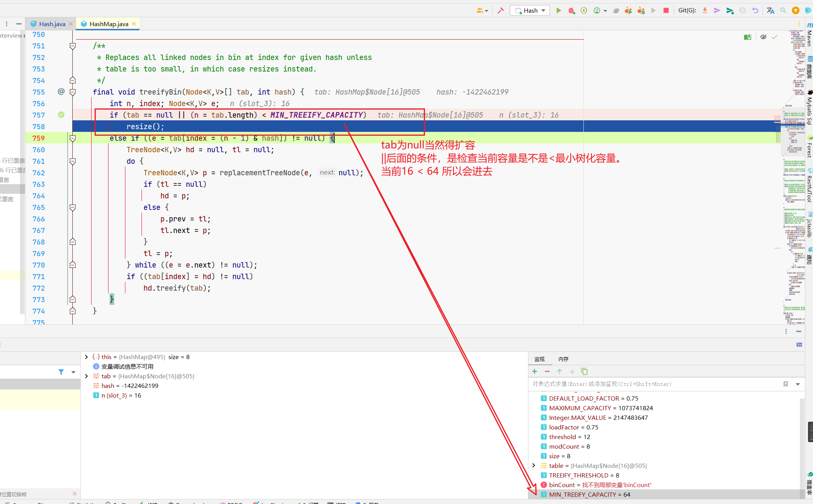This screenshot has width=813, height=504.
Task: Open the user accounts dropdown
Action: 482,10
